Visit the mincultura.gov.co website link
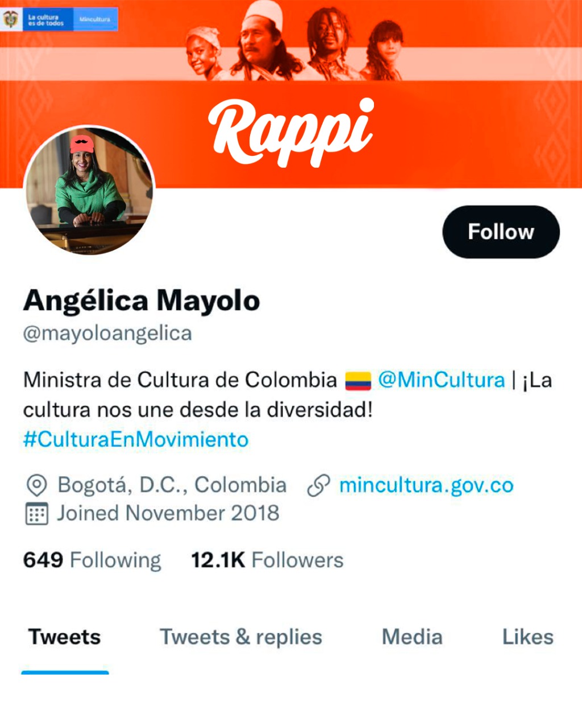582x728 pixels. pos(426,486)
